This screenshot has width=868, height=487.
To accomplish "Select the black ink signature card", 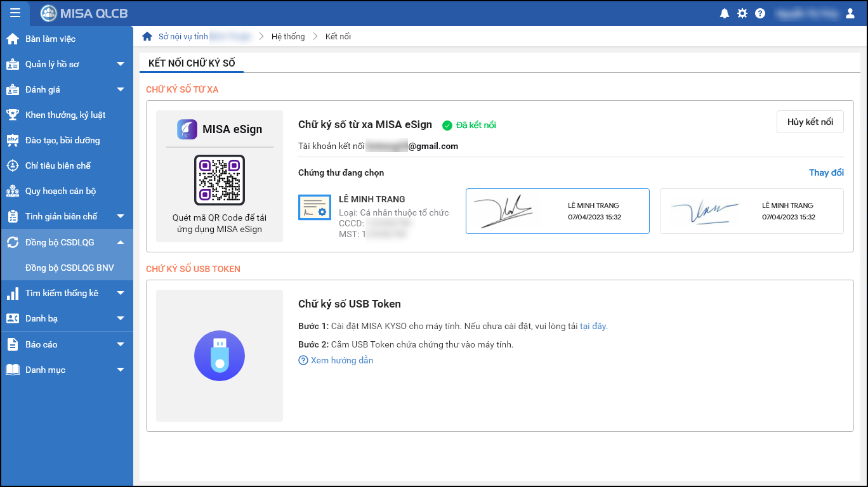I will (x=558, y=211).
